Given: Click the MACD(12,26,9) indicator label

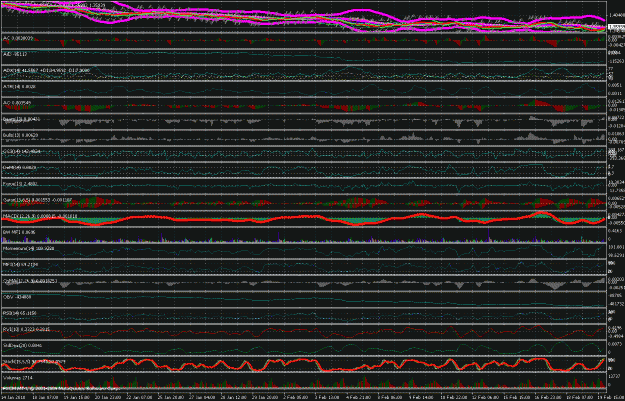Looking at the screenshot, I should pos(40,216).
